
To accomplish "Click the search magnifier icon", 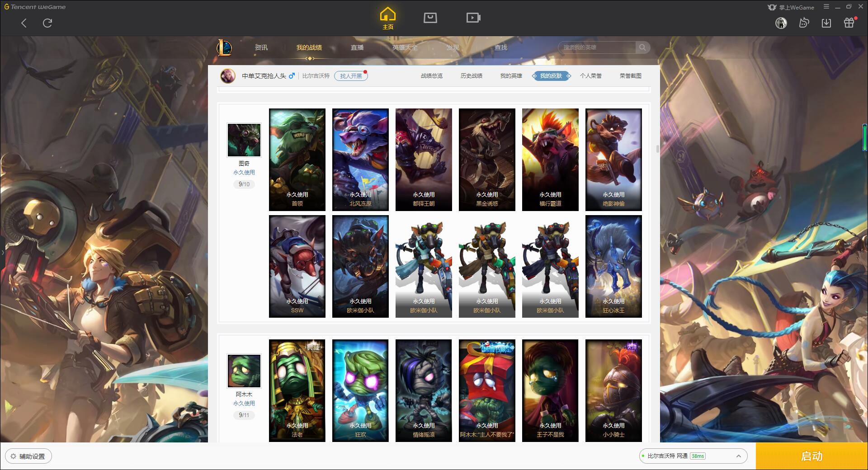I will tap(642, 47).
